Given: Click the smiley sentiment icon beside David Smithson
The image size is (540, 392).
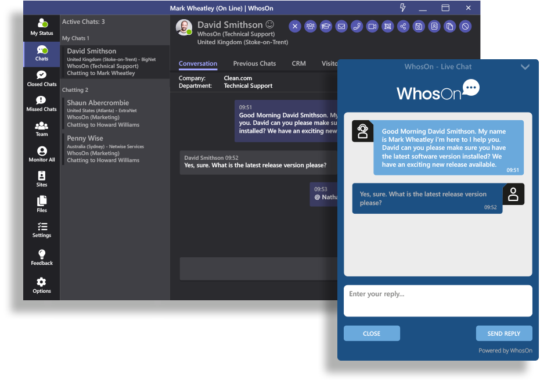Looking at the screenshot, I should point(270,24).
